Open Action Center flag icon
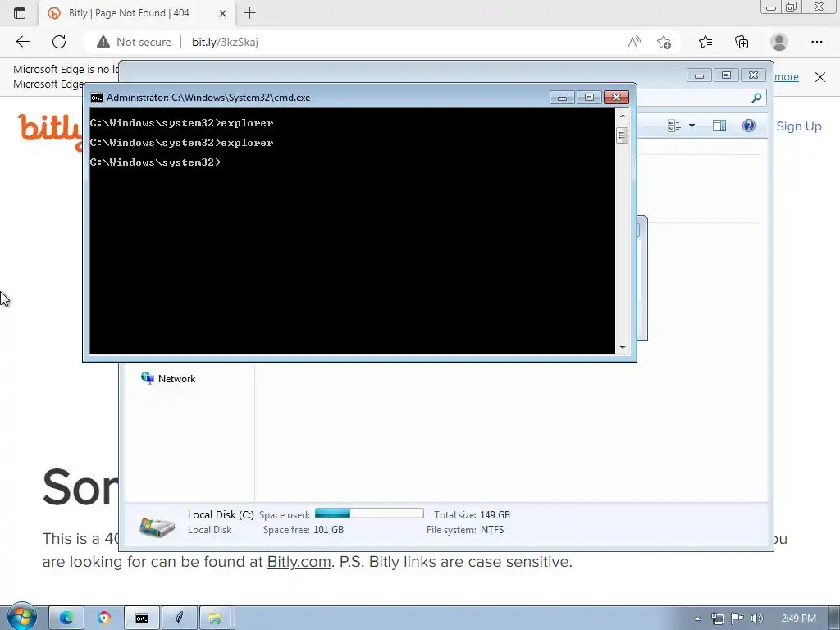Screen dimensions: 840x630 tap(737, 619)
